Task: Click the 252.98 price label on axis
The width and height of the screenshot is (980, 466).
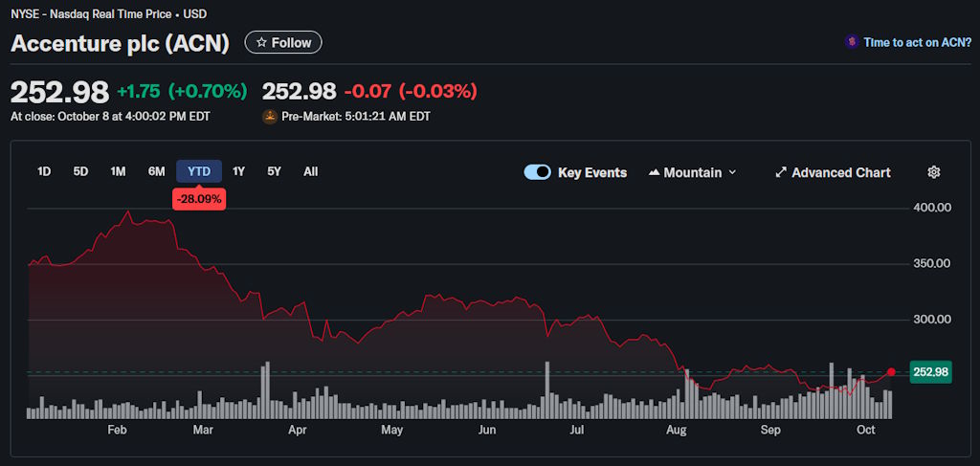Action: pos(930,372)
